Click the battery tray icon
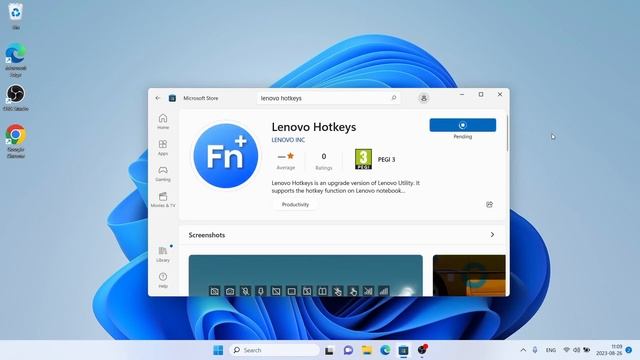This screenshot has width=640, height=360. [x=587, y=350]
